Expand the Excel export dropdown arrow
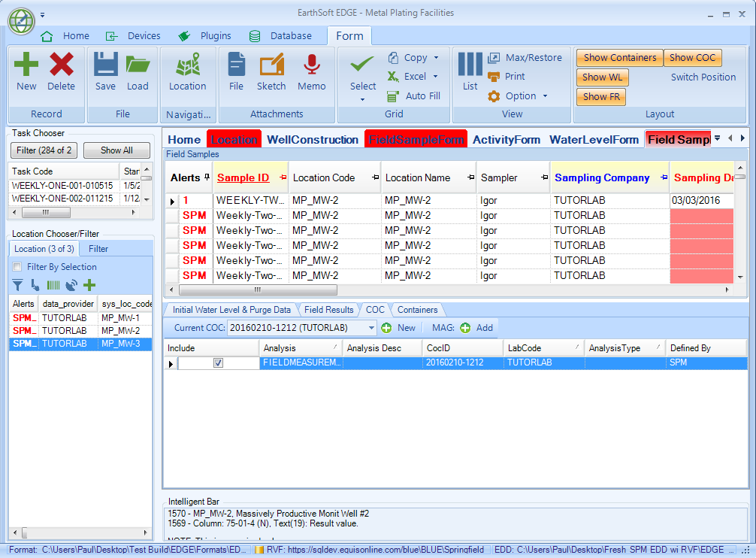This screenshot has width=756, height=558. [436, 77]
